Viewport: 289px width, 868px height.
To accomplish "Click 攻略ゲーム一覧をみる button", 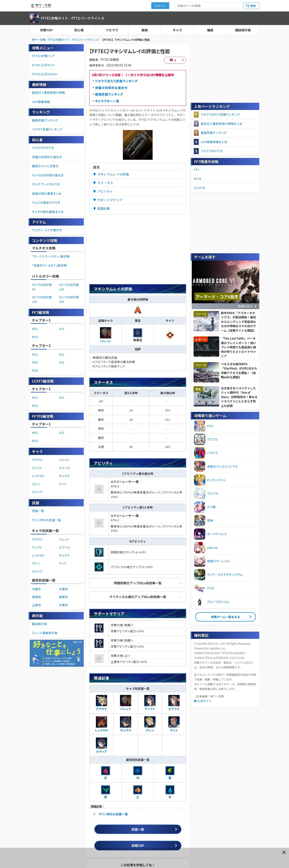I will tap(225, 617).
